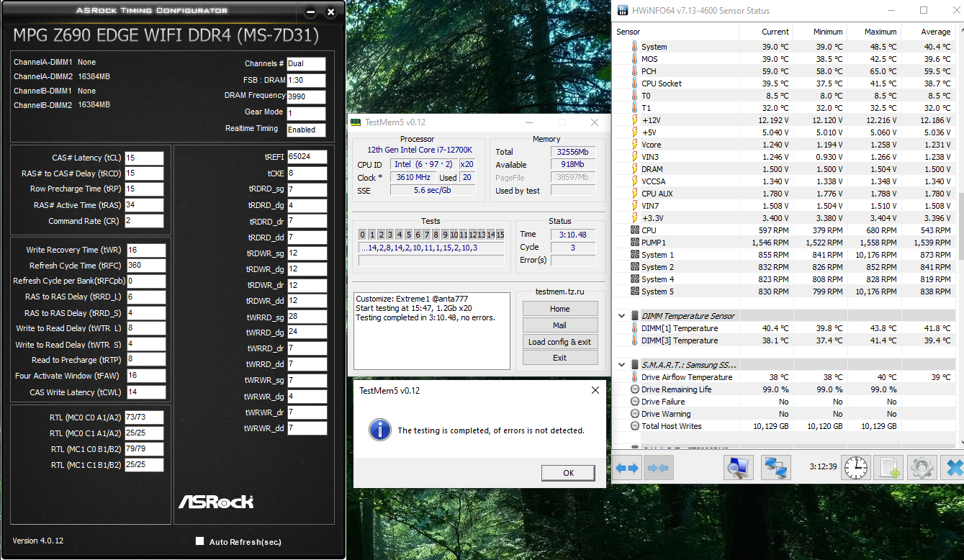Click the status icon beside Drive Failure
Image resolution: width=964 pixels, height=560 pixels.
[634, 402]
